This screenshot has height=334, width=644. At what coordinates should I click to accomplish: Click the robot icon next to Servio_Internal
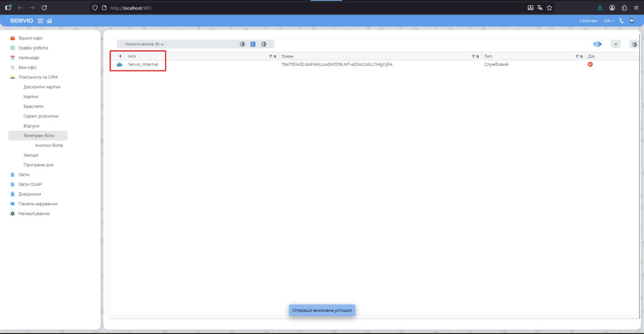point(119,64)
